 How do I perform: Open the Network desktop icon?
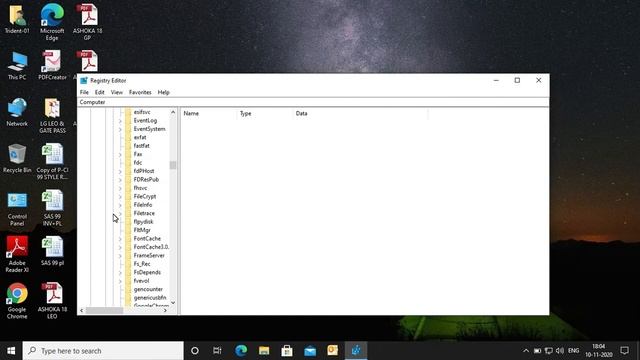click(x=17, y=112)
